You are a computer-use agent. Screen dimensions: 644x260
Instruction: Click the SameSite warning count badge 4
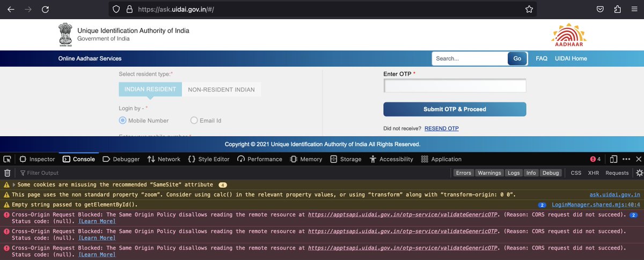[223, 184]
